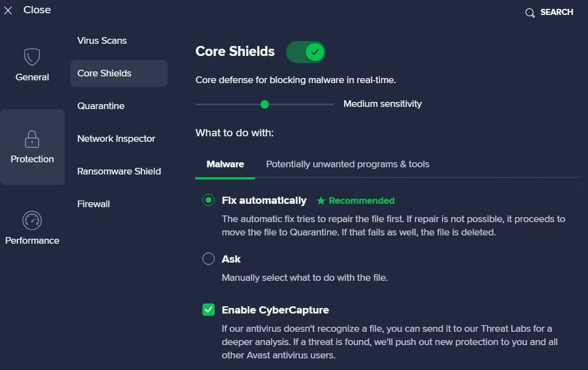Click the X close icon

tap(8, 11)
